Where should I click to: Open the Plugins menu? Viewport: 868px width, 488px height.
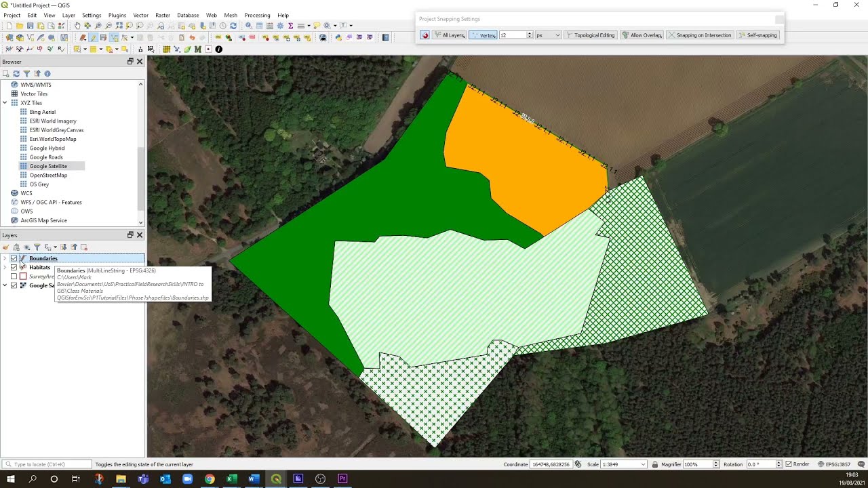click(x=117, y=15)
